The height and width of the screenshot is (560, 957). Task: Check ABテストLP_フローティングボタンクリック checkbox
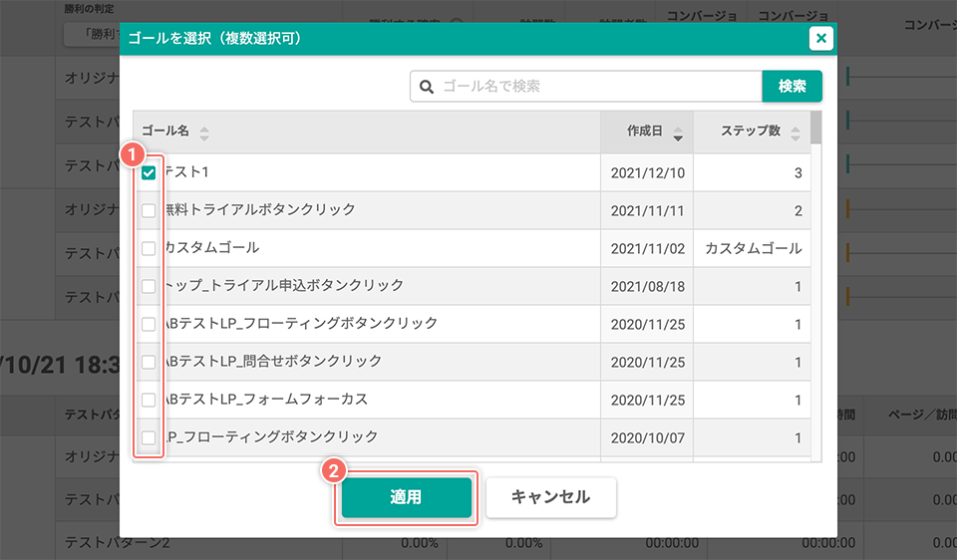[x=149, y=324]
